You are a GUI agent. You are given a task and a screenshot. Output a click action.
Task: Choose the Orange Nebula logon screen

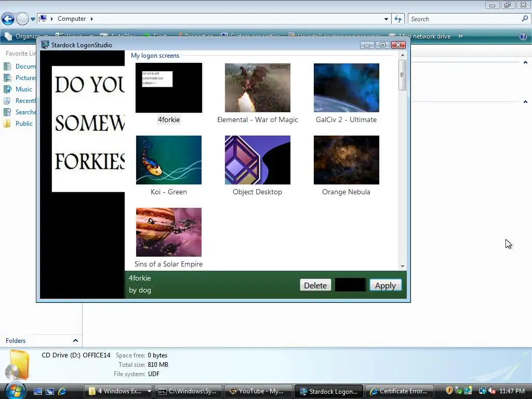[x=347, y=160]
